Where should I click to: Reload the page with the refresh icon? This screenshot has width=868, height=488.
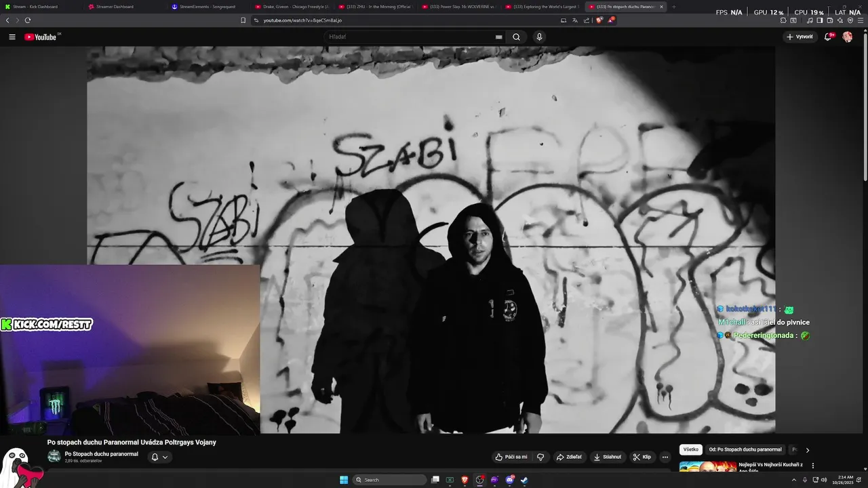coord(28,20)
